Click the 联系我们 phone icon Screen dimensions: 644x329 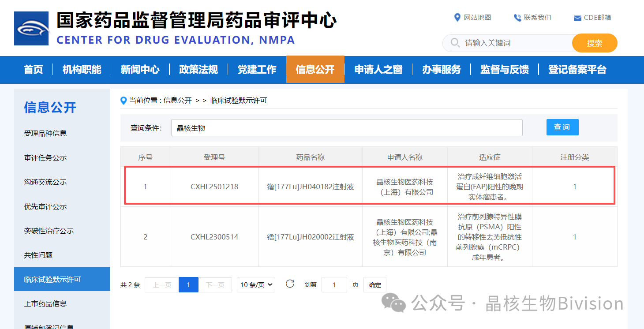(517, 18)
